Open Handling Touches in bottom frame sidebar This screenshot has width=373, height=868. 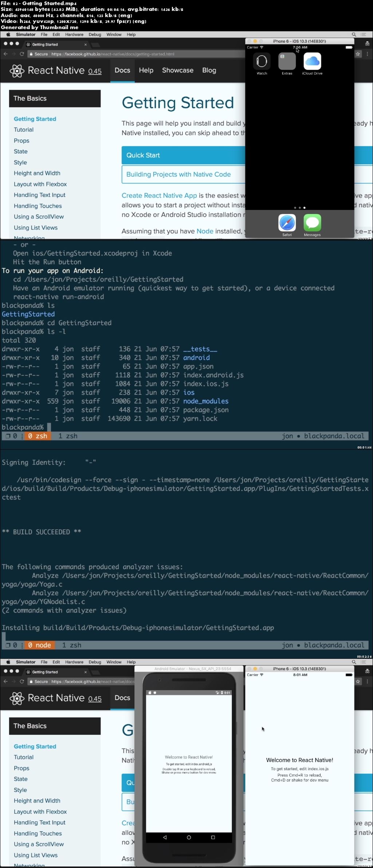38,833
